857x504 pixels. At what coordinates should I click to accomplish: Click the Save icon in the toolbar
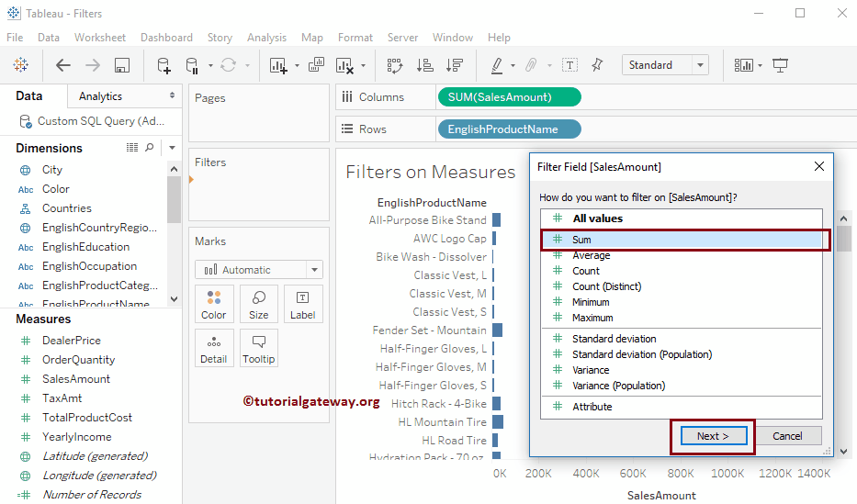pos(122,65)
